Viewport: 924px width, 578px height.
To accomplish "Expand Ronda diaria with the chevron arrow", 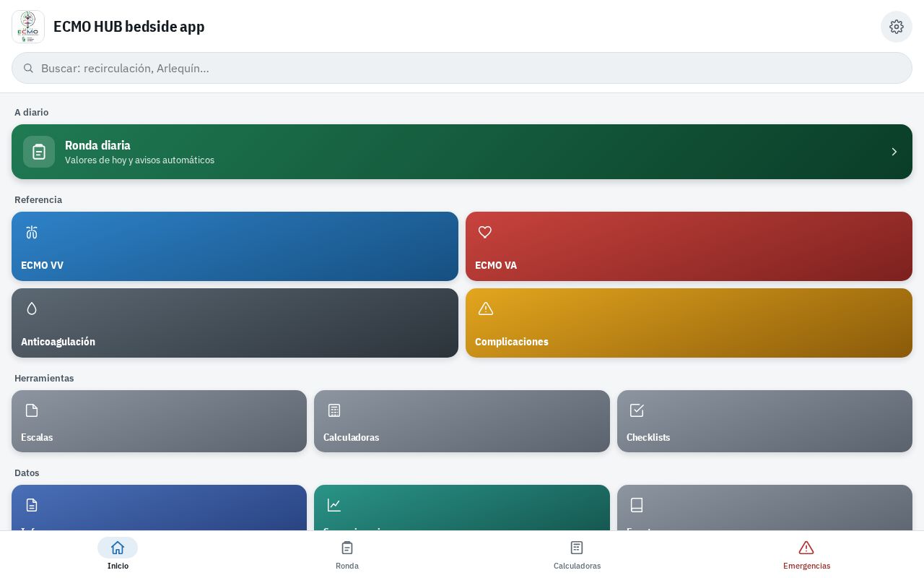I will tap(894, 152).
